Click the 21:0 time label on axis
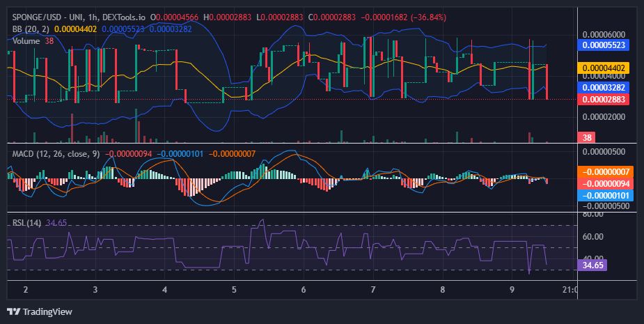 [x=570, y=289]
